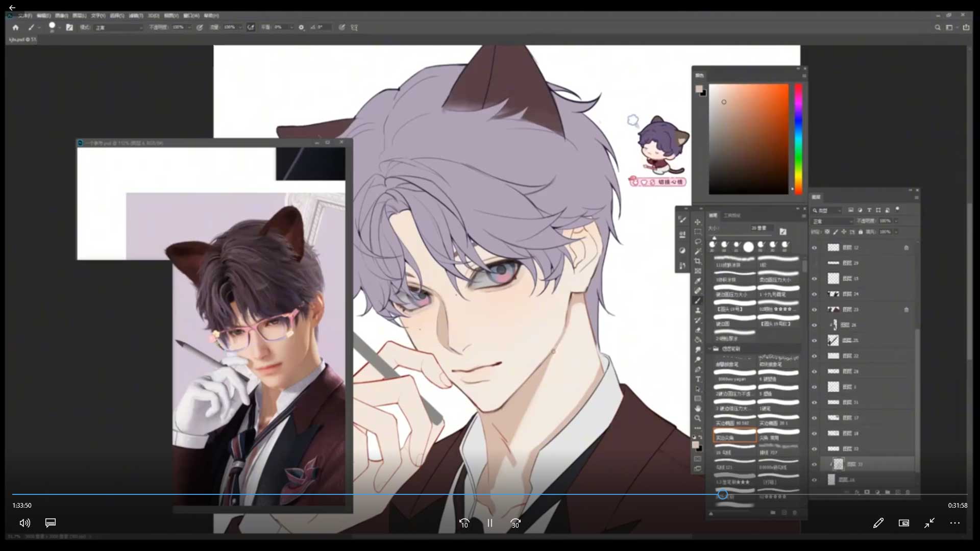980x551 pixels.
Task: Collapse the brush folder group in Brushes panel
Action: (709, 349)
